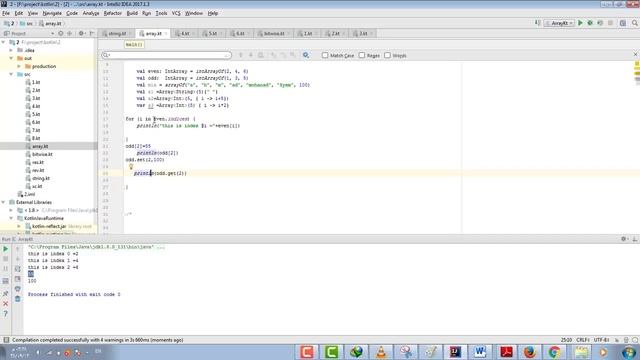This screenshot has width=640, height=360.
Task: Select kotlin-reflect.jar in the project tree
Action: coord(49,226)
